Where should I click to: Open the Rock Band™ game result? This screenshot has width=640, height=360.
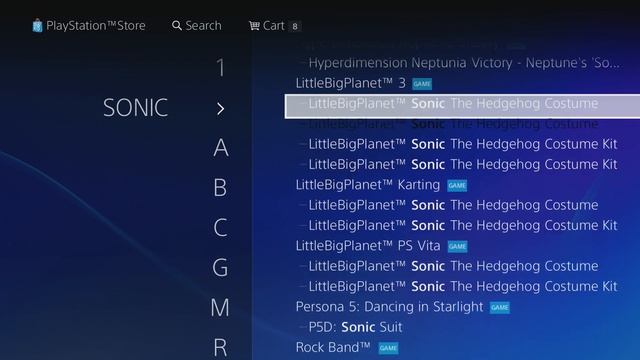(333, 347)
